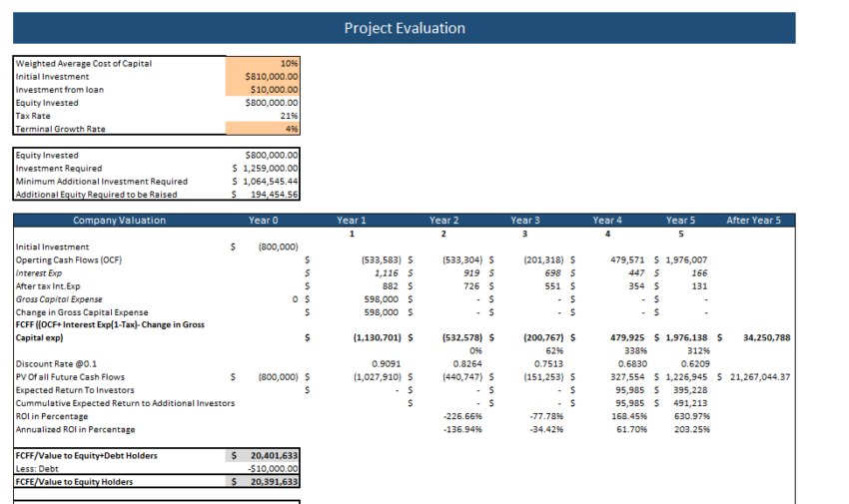Click the 338% growth value under Year 4
Image resolution: width=849 pixels, height=504 pixels.
[x=635, y=350]
